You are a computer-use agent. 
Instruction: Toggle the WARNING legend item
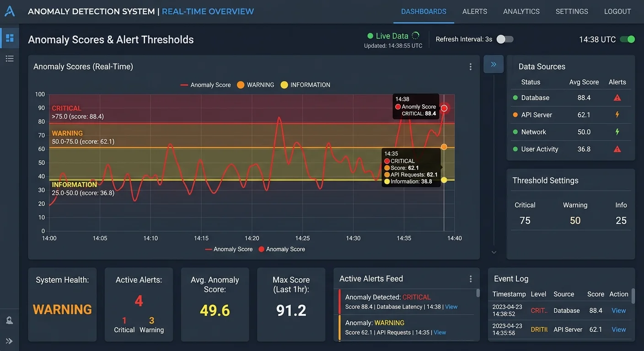(256, 85)
